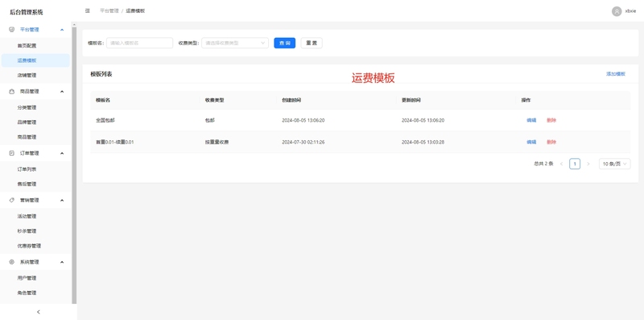Click the 订单管理 list icon
Viewport: 644px width, 320px height.
click(11, 153)
